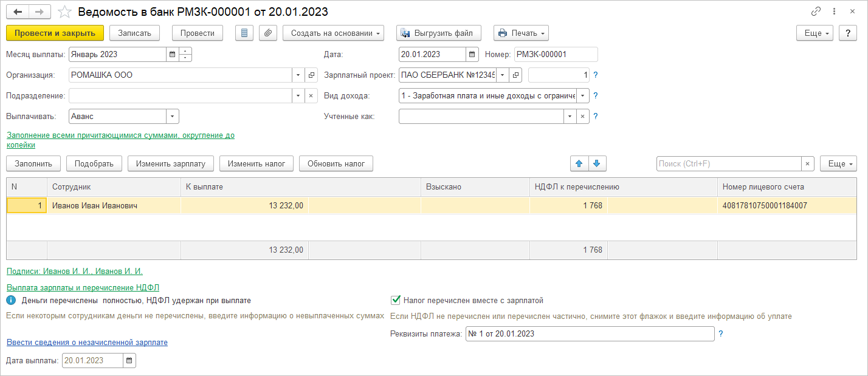Open the Создать на основании menu

[333, 33]
